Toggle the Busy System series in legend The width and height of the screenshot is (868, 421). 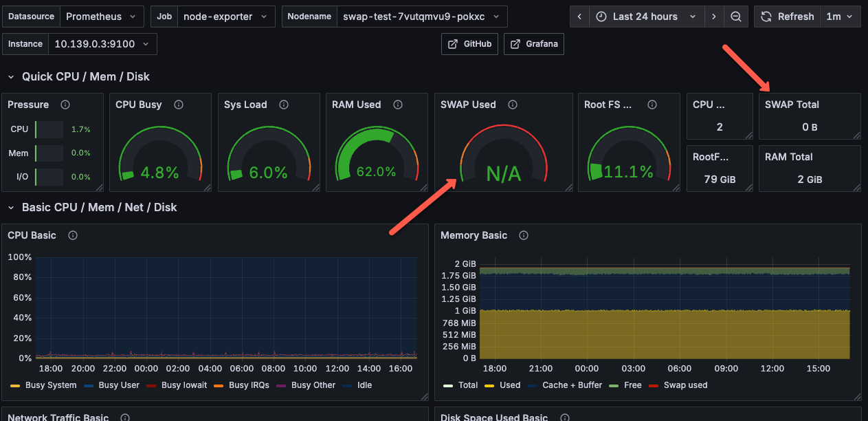click(50, 385)
